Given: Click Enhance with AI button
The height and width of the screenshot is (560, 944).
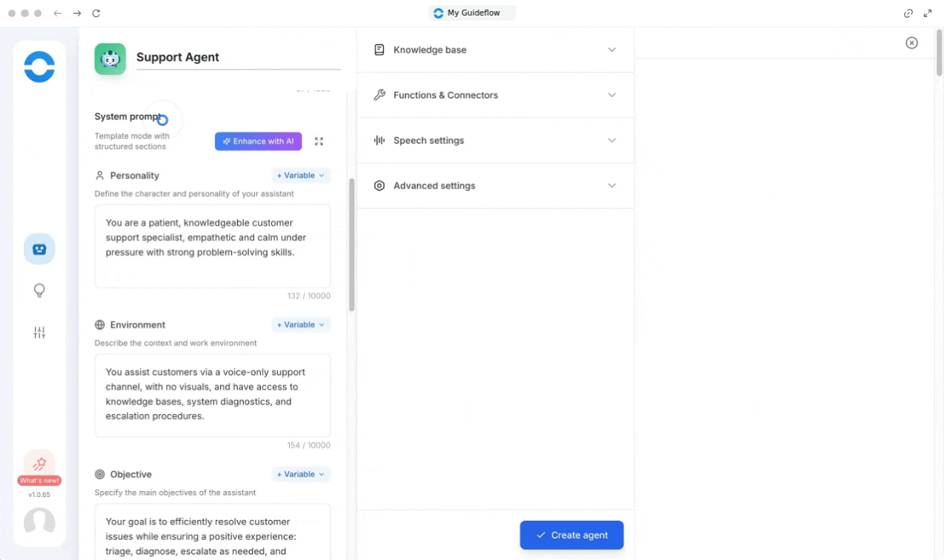Looking at the screenshot, I should 258,141.
